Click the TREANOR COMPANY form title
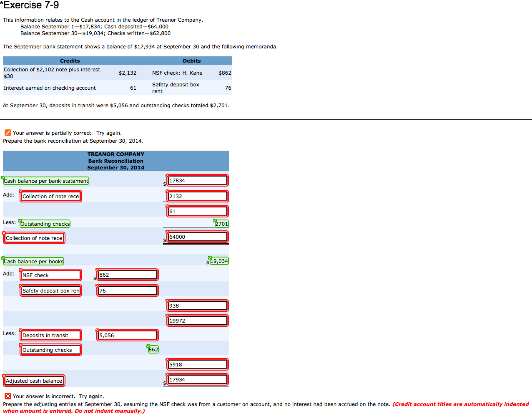The width and height of the screenshot is (532, 419). 116,154
